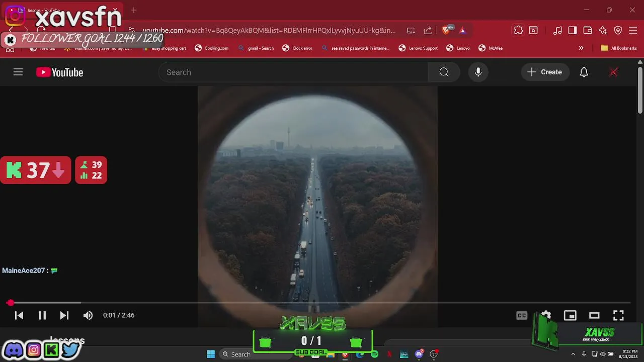Click the red progress bar scrubber dot
Screen dimensions: 644x362
[10, 303]
